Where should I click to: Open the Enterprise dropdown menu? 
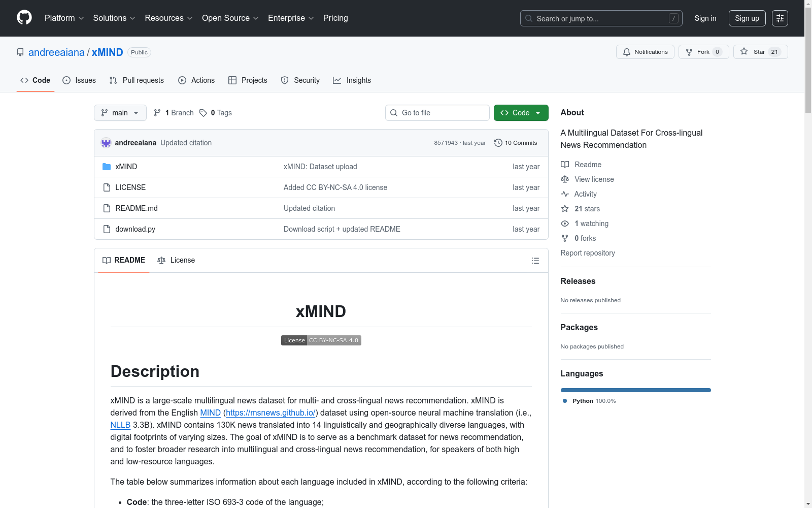(x=291, y=18)
